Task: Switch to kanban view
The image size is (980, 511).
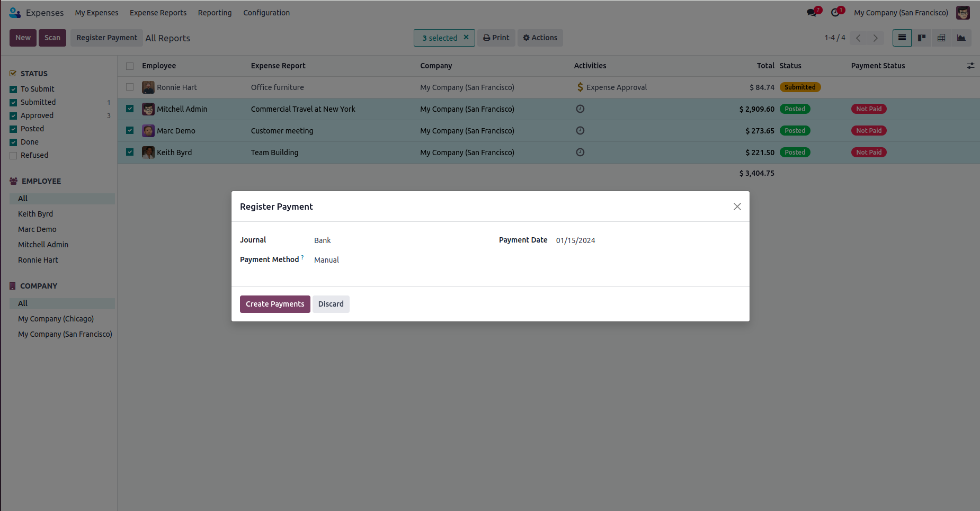Action: [x=922, y=38]
